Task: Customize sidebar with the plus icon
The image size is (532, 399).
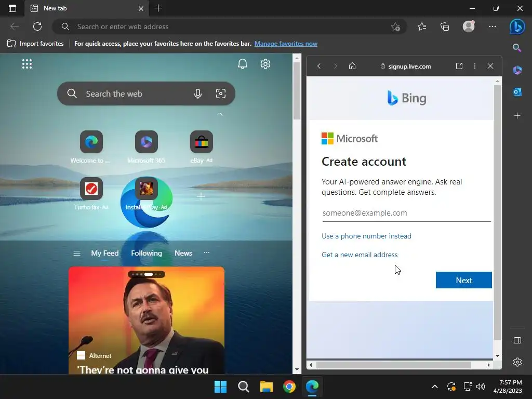Action: (517, 116)
